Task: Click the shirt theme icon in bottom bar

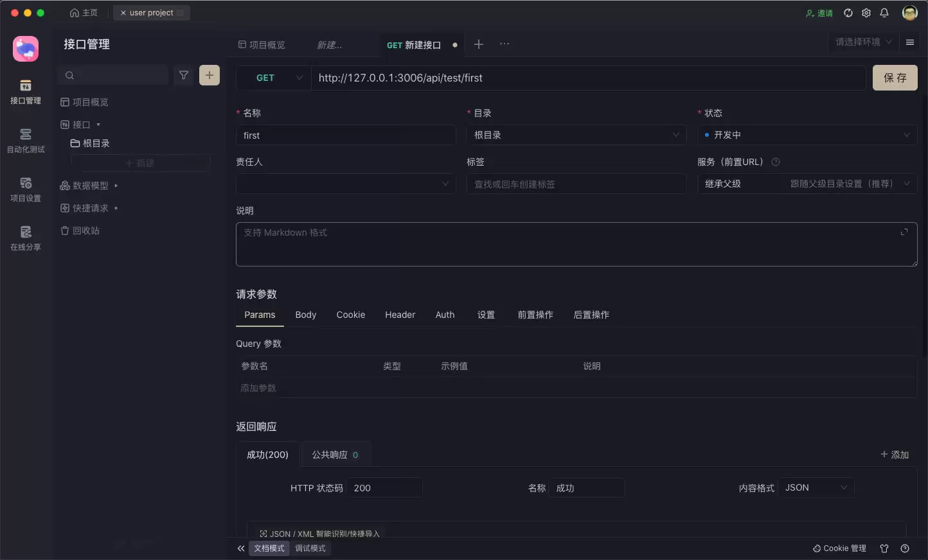Action: coord(884,548)
